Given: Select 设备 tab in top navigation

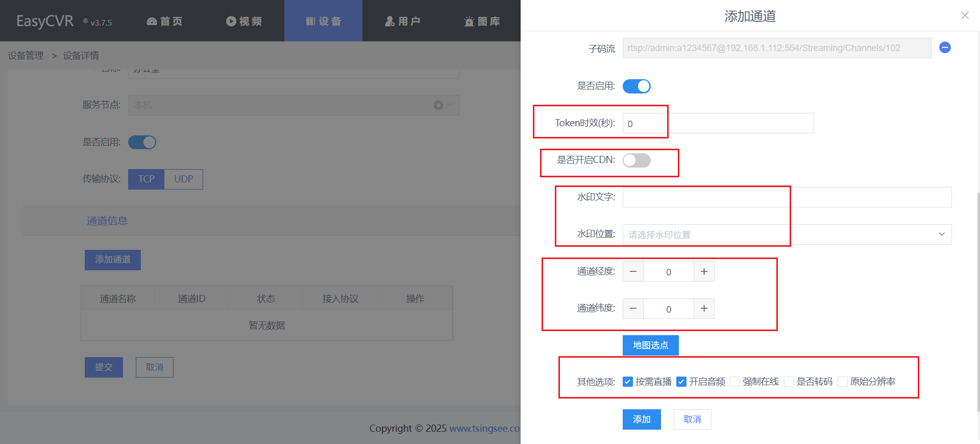Looking at the screenshot, I should point(323,21).
